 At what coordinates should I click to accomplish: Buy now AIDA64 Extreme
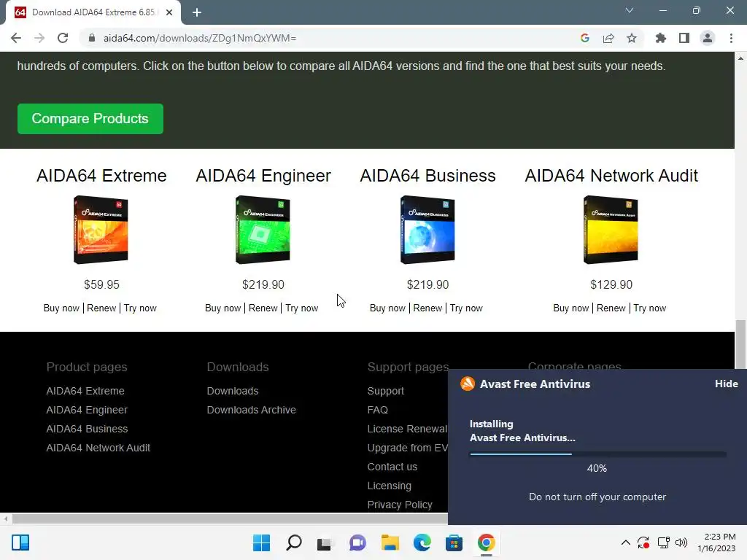61,308
